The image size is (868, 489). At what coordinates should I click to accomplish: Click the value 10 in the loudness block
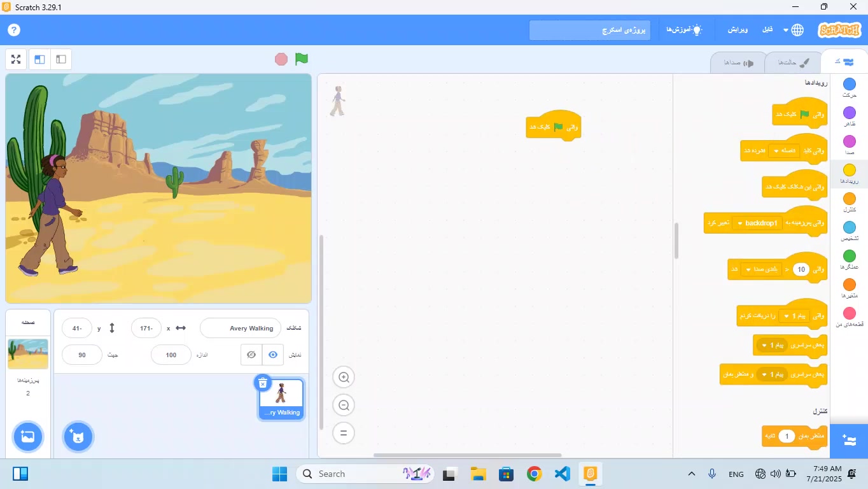801,269
